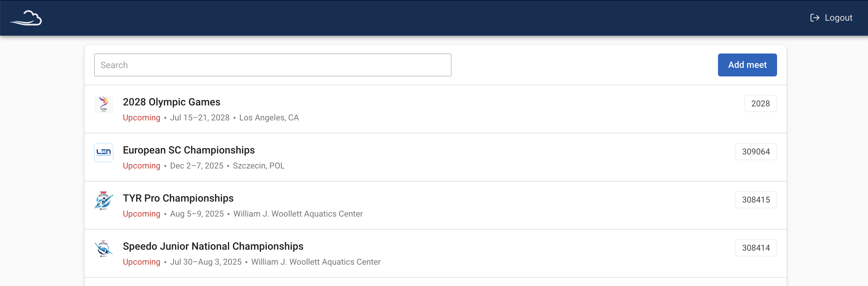868x286 pixels.
Task: Focus the Search input field
Action: click(x=273, y=65)
